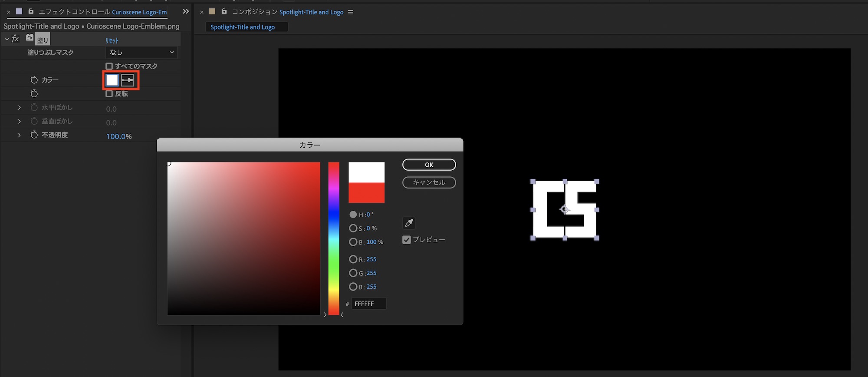Restore the original red color preview swatch
This screenshot has height=377, width=868.
click(x=367, y=192)
